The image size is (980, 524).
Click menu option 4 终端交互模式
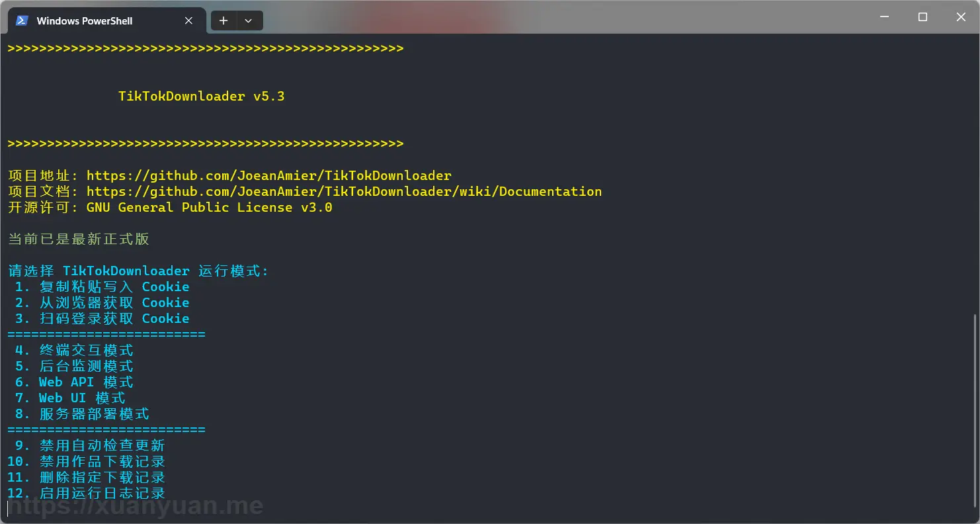(74, 351)
